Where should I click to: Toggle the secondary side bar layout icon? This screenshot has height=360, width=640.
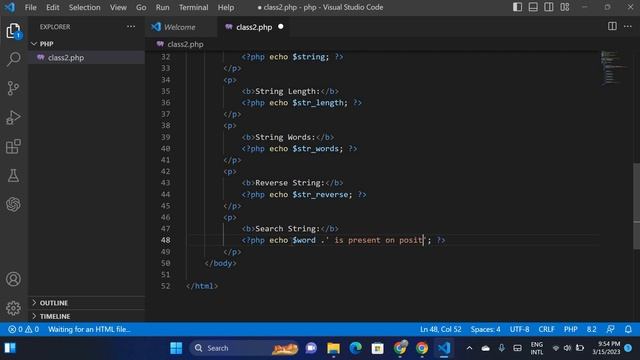point(549,7)
